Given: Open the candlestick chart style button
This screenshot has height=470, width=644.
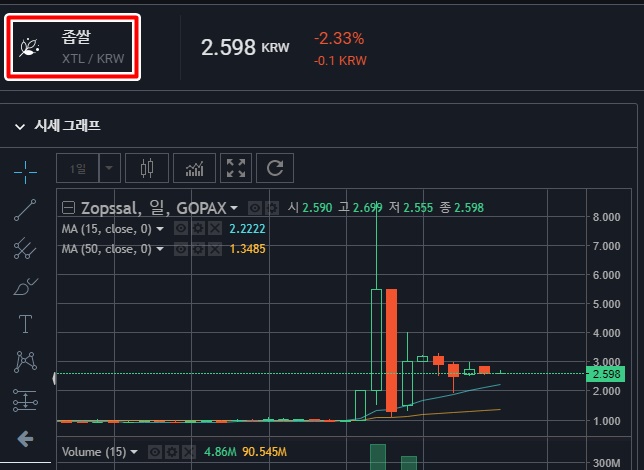Looking at the screenshot, I should pyautogui.click(x=147, y=168).
